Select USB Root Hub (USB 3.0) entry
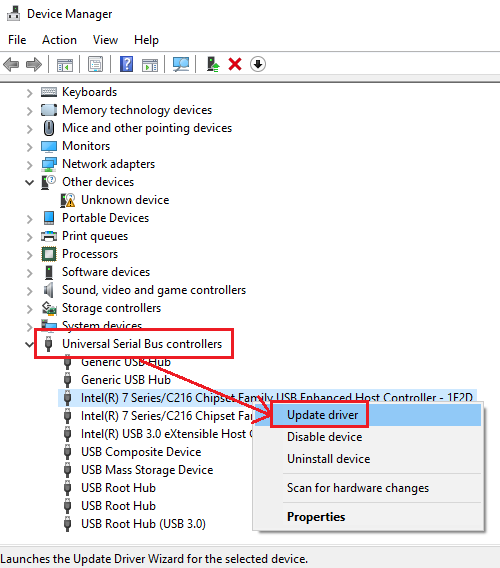500x568 pixels. 143,524
